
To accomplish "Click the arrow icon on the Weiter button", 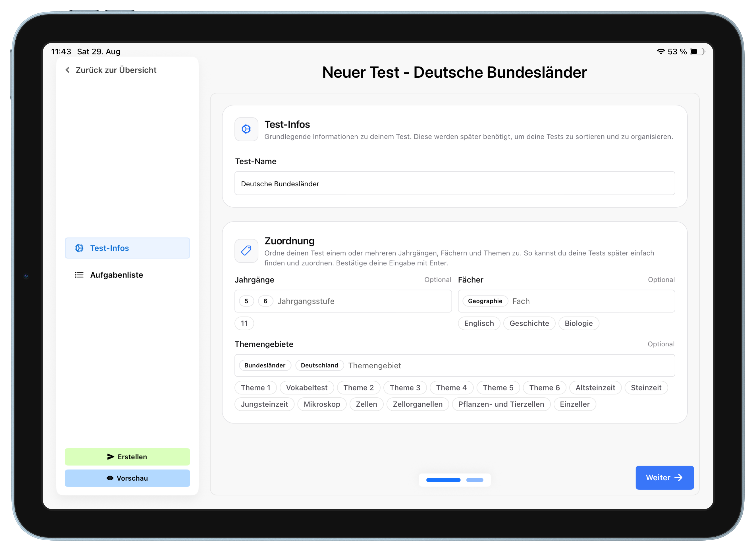I will pyautogui.click(x=678, y=477).
